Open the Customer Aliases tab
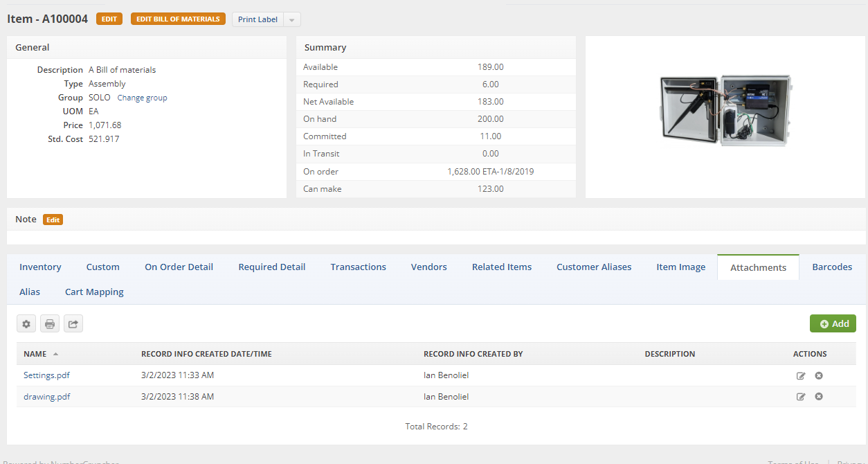This screenshot has height=464, width=868. tap(594, 267)
